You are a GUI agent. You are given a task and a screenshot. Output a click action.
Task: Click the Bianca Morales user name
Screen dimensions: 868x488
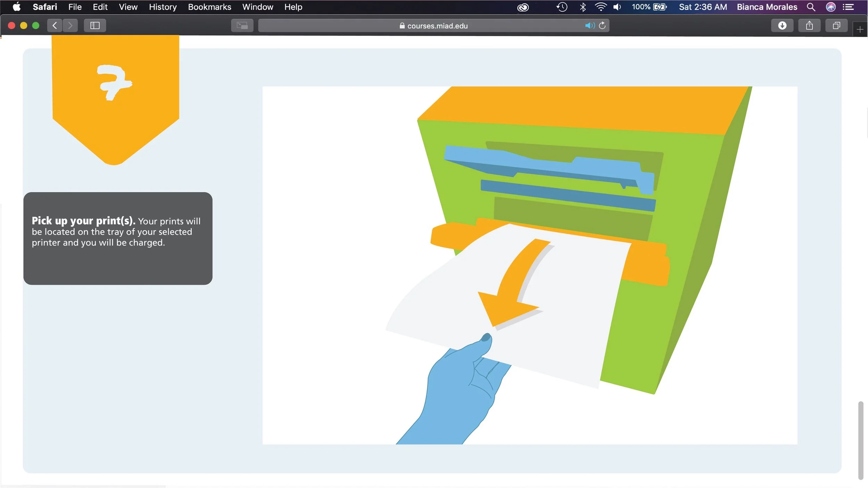coord(767,7)
